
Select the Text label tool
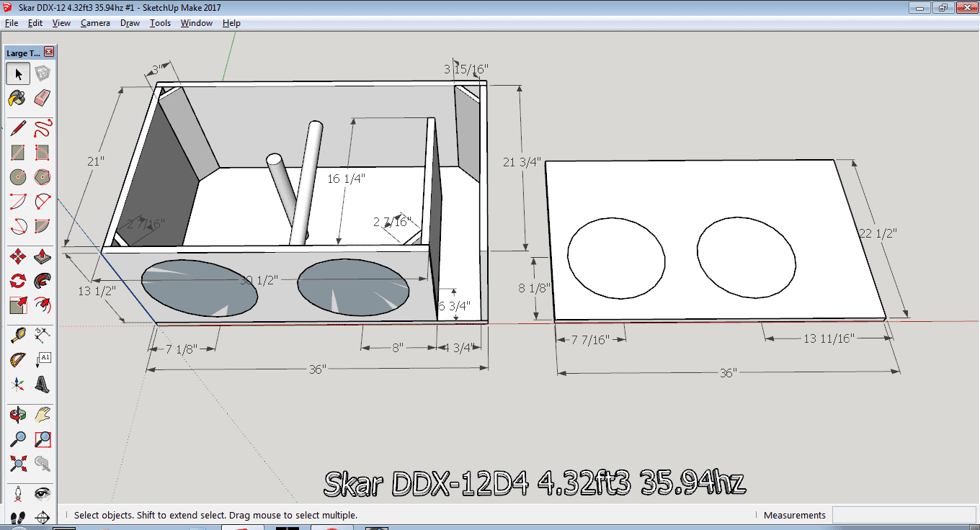[x=43, y=360]
